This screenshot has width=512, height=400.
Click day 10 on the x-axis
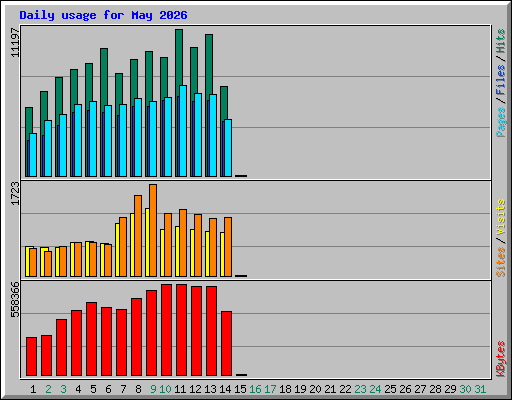165,389
